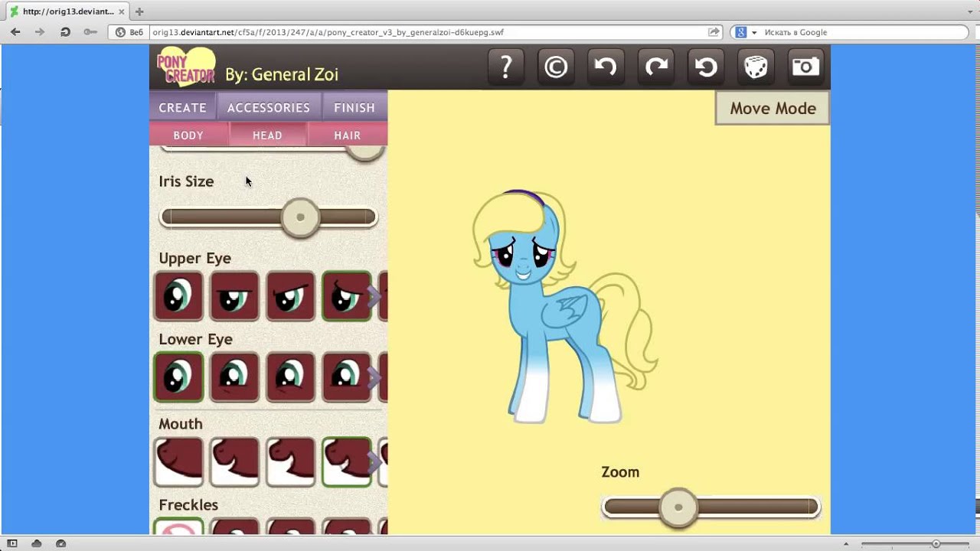
Task: Switch to the ACCESSORIES tab
Action: pyautogui.click(x=269, y=107)
